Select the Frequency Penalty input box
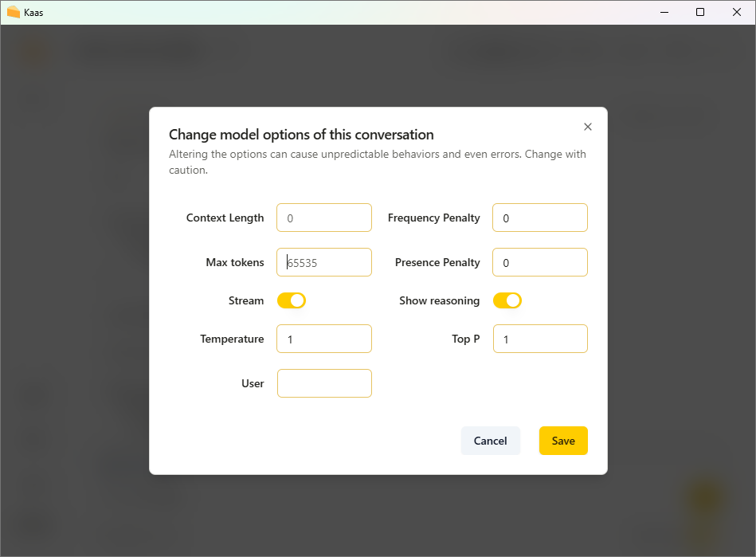Image resolution: width=756 pixels, height=557 pixels. tap(540, 218)
